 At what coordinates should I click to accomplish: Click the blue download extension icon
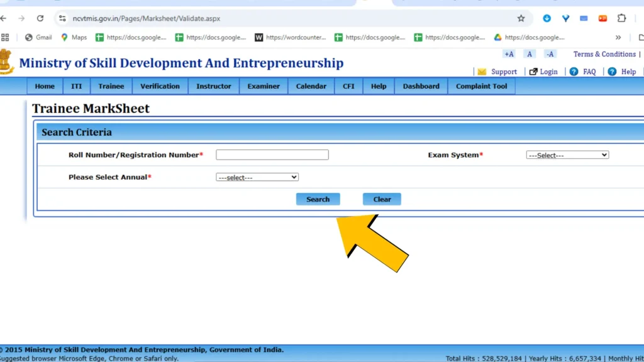tap(547, 18)
